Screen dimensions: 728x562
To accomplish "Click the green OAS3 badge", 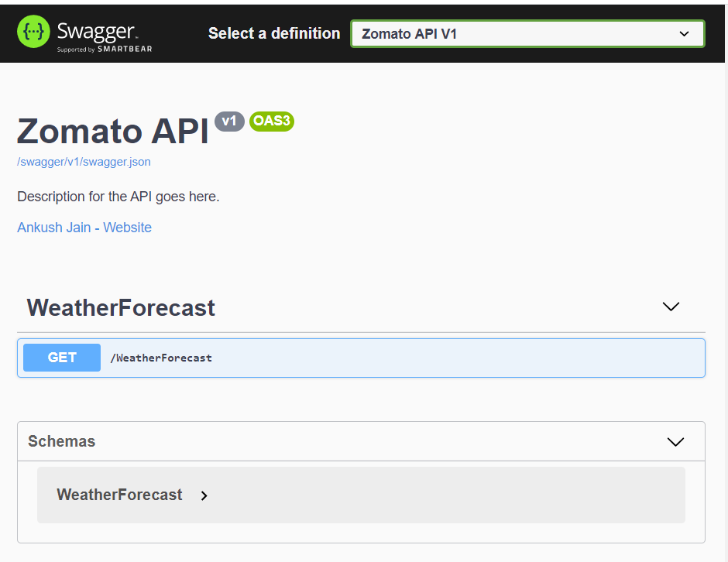I will coord(271,122).
